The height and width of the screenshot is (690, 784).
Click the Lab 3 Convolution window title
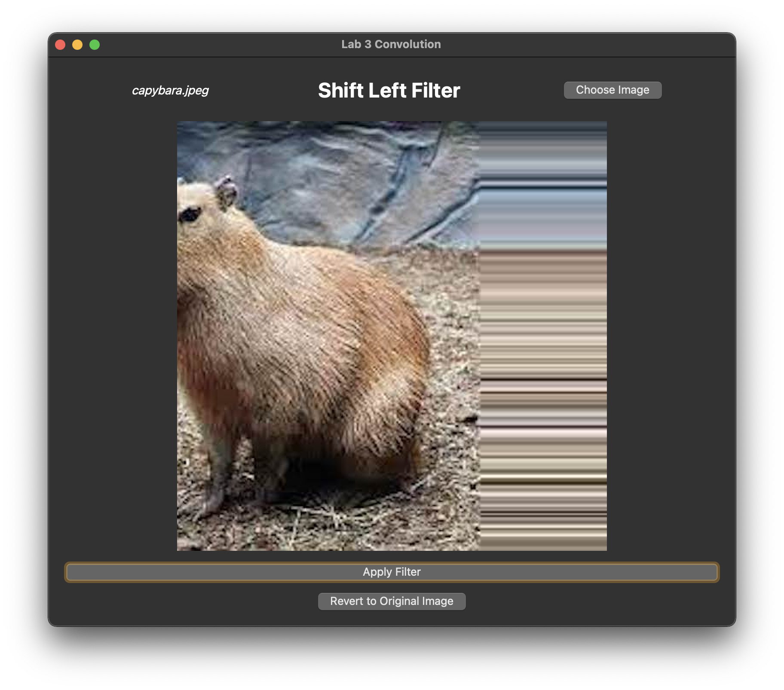(391, 44)
